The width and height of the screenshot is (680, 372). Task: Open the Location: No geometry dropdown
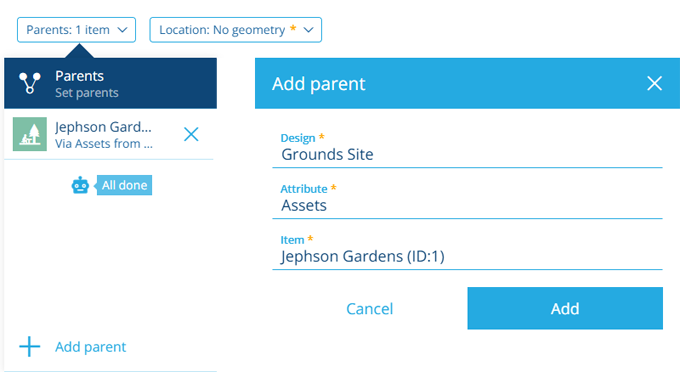(235, 30)
